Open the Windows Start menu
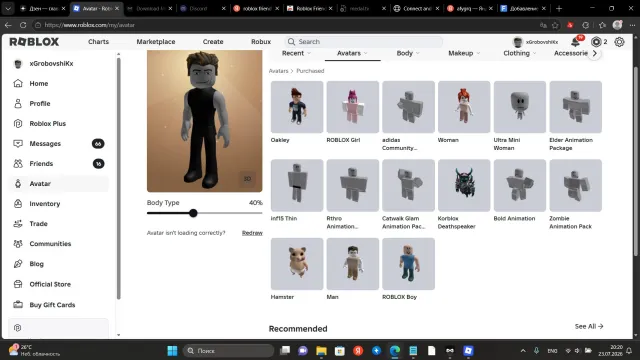Viewport: 640px width, 360px height. click(x=172, y=351)
